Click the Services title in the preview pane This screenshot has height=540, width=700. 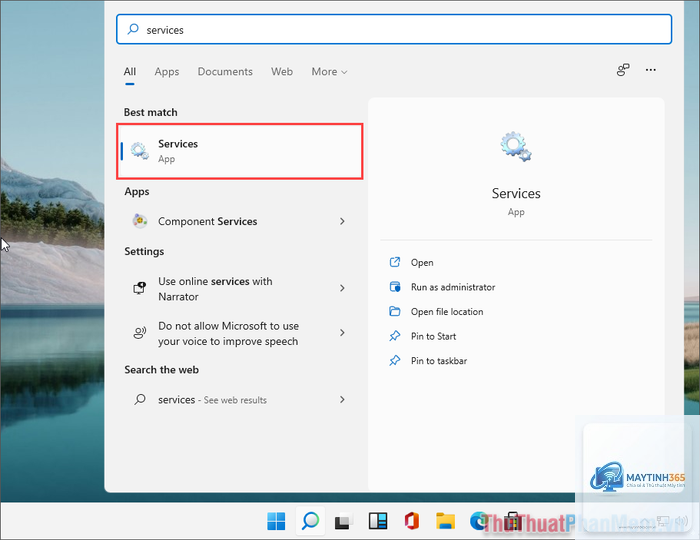click(x=516, y=193)
